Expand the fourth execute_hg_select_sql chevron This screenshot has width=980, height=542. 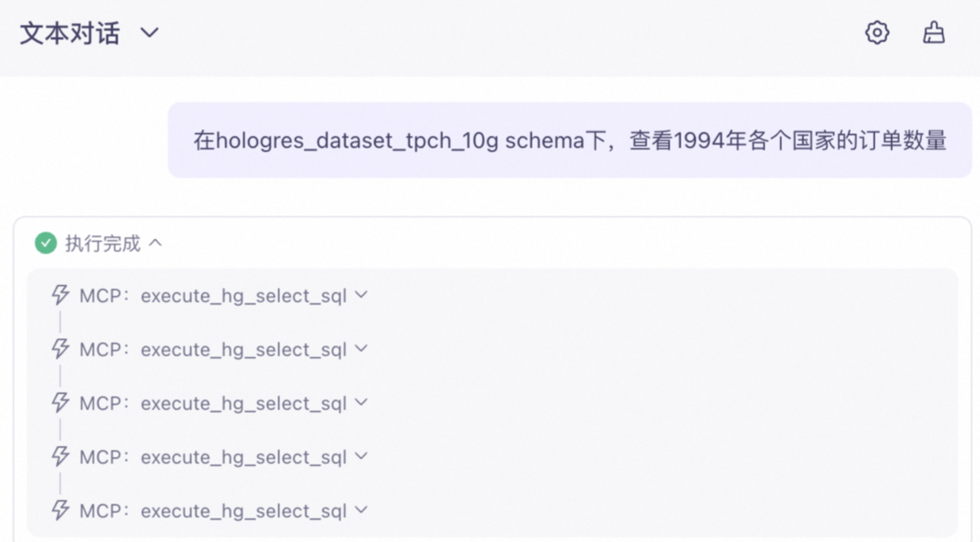pos(361,457)
